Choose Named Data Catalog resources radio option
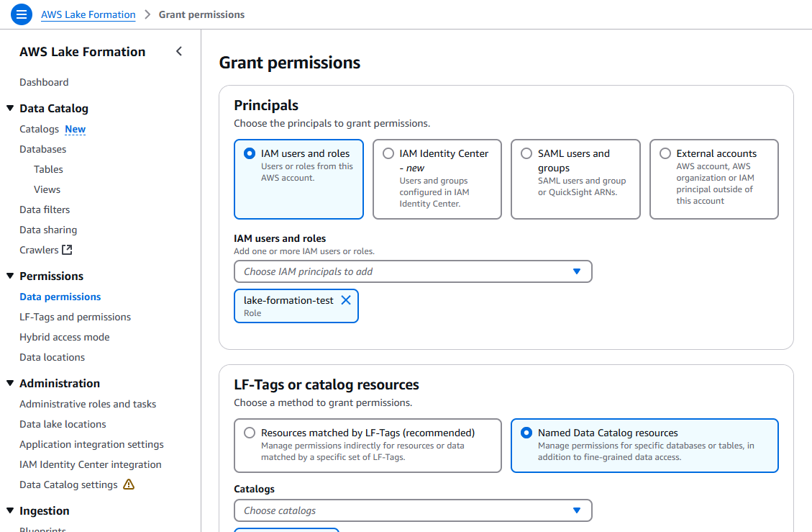Screen dimensions: 812x532 [x=526, y=433]
